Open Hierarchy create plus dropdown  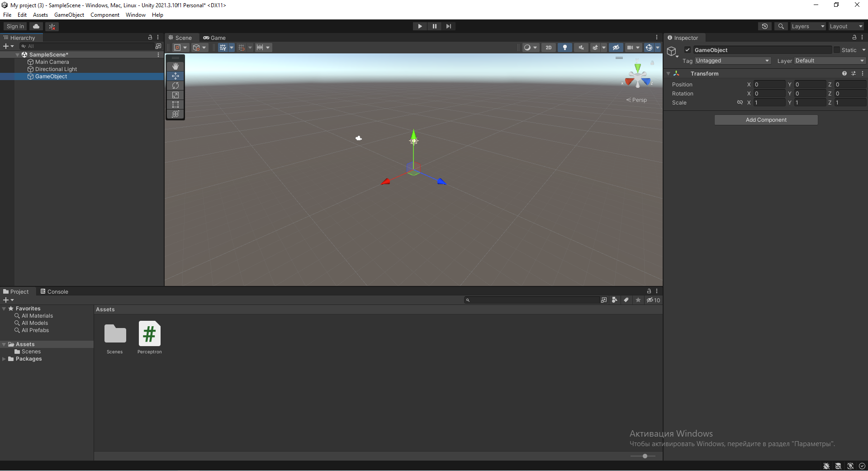(x=9, y=46)
